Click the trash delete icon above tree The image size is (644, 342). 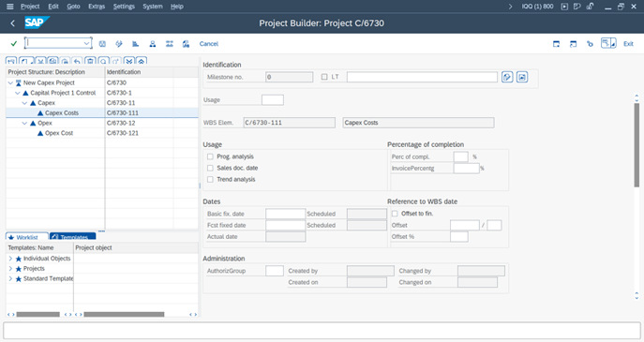(x=90, y=61)
